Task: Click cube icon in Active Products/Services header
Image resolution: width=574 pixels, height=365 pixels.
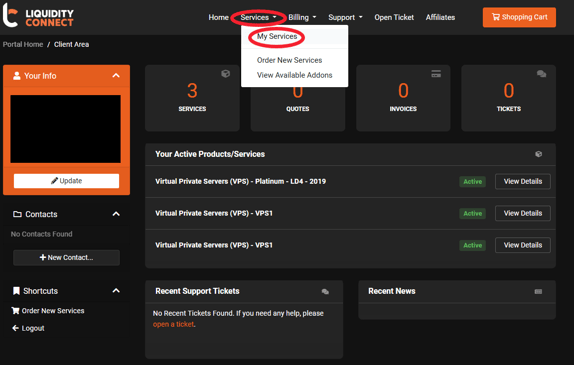Action: (538, 154)
